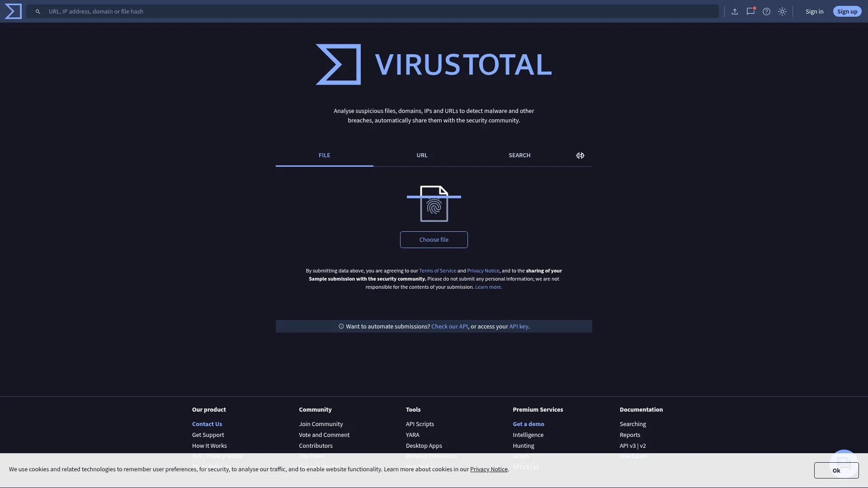Click the API plug icon beside SEARCH tab

pos(580,155)
